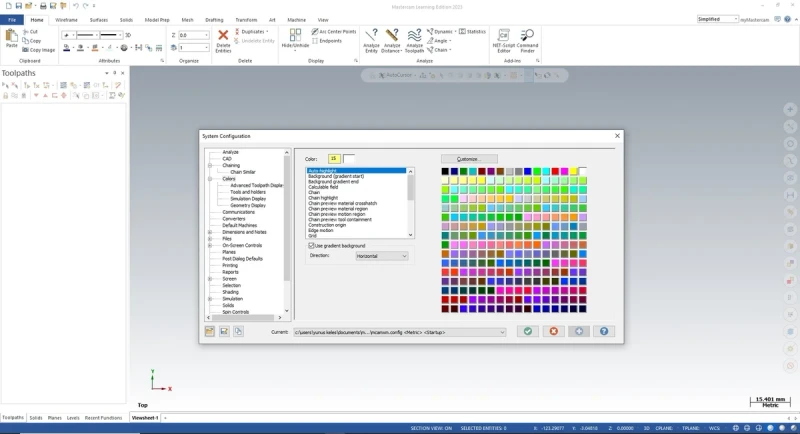
Task: Select the Analyze Distance tool
Action: (x=392, y=41)
